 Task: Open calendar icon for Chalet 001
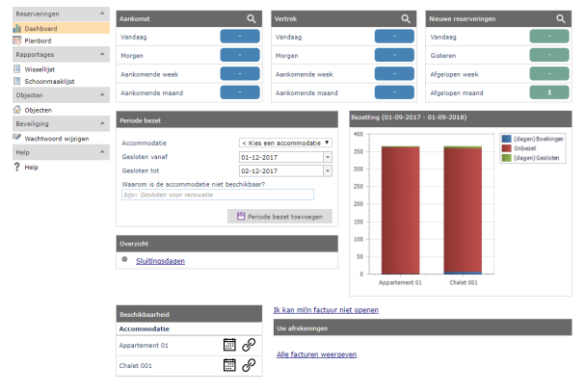[229, 365]
